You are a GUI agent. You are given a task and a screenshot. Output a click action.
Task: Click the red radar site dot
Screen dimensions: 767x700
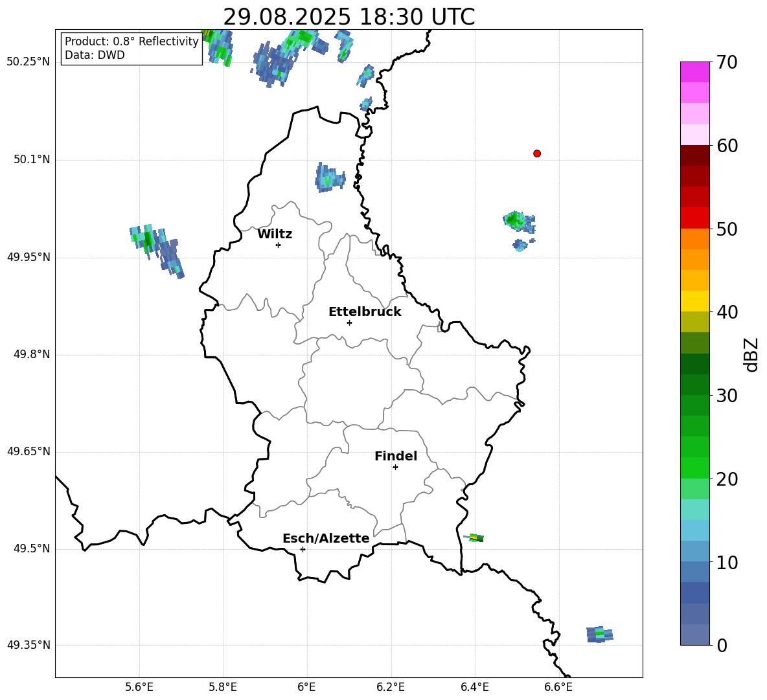coord(537,153)
